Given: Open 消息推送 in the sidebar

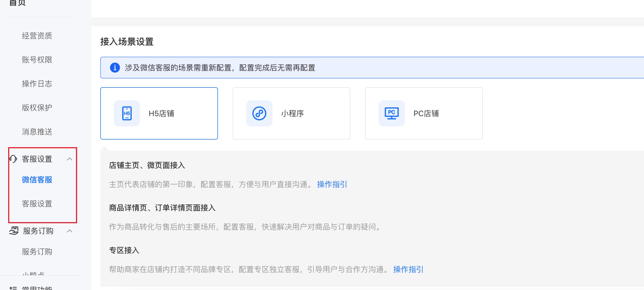Looking at the screenshot, I should click(x=37, y=132).
